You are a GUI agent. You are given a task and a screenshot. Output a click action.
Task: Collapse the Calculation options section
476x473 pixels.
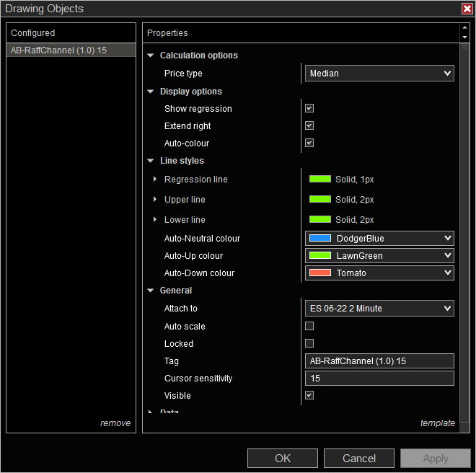pyautogui.click(x=151, y=56)
